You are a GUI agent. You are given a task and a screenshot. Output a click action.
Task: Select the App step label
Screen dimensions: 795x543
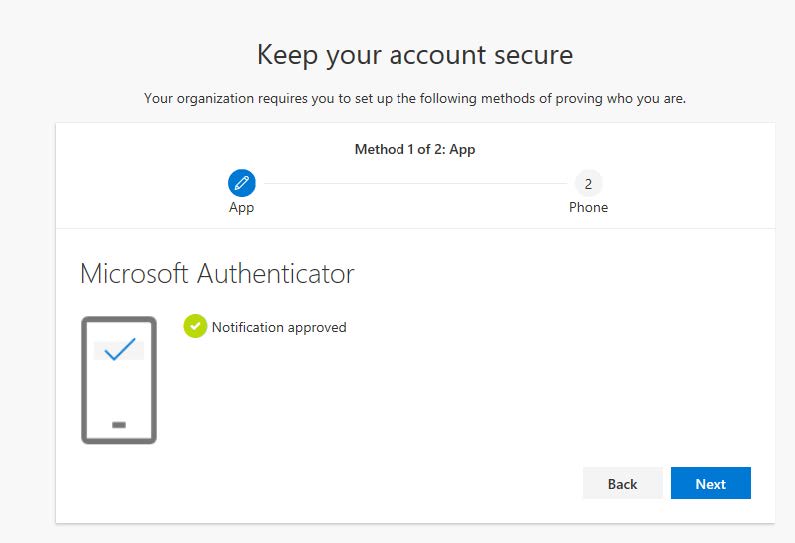[241, 207]
